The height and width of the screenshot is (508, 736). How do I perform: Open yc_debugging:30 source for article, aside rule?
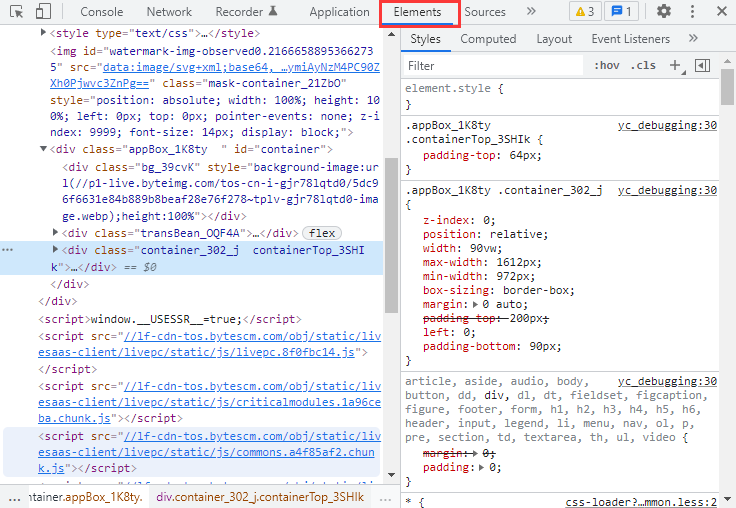click(x=667, y=381)
